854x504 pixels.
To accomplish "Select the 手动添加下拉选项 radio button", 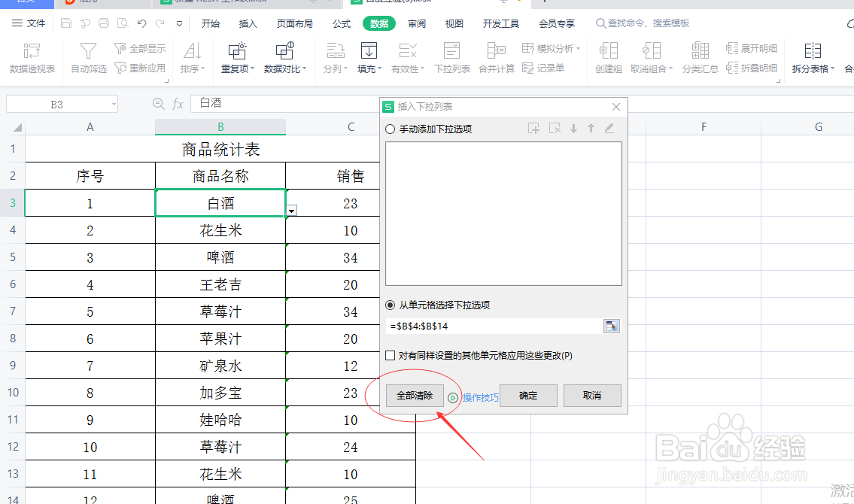I will [391, 128].
